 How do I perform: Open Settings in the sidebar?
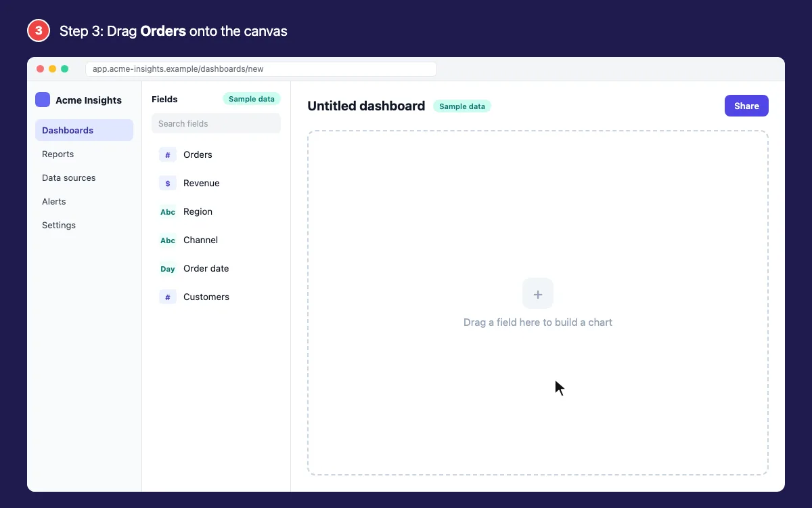tap(84, 225)
